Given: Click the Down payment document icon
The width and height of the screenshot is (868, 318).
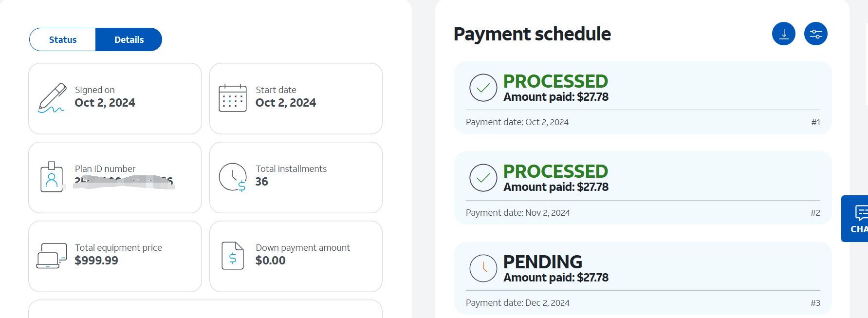Looking at the screenshot, I should pyautogui.click(x=233, y=256).
